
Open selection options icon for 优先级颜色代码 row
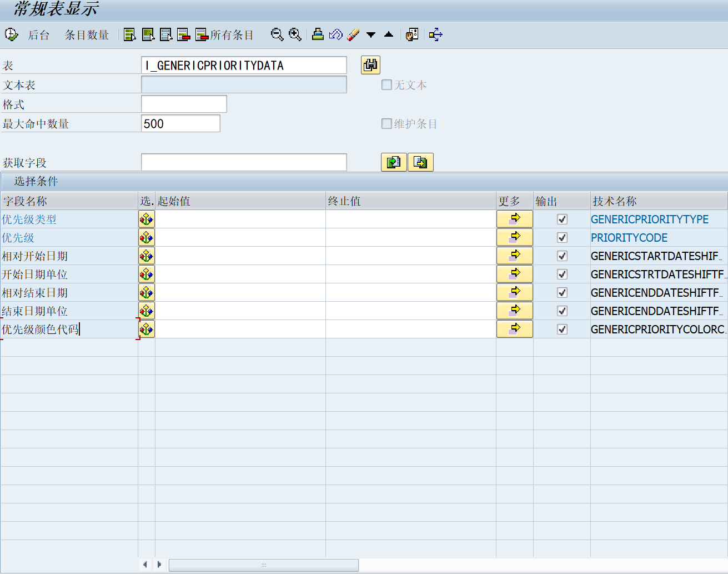click(x=147, y=329)
